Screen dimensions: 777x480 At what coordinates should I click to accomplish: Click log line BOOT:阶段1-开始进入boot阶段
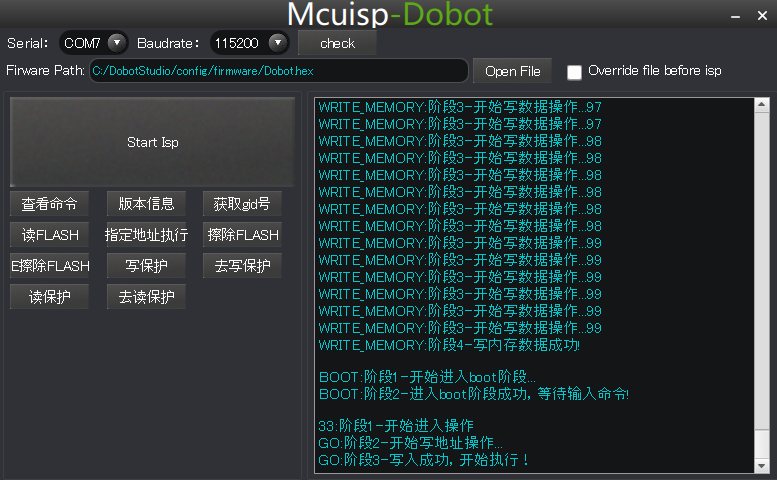coord(427,377)
